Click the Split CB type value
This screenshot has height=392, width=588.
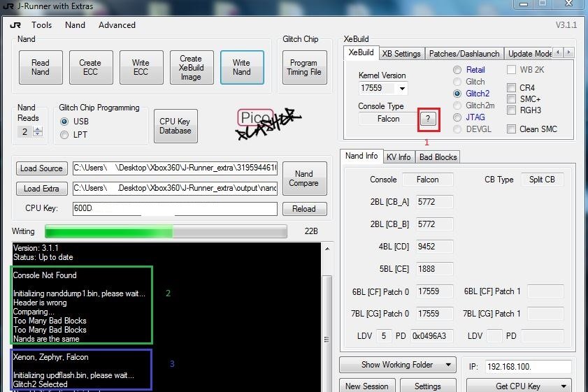[542, 180]
